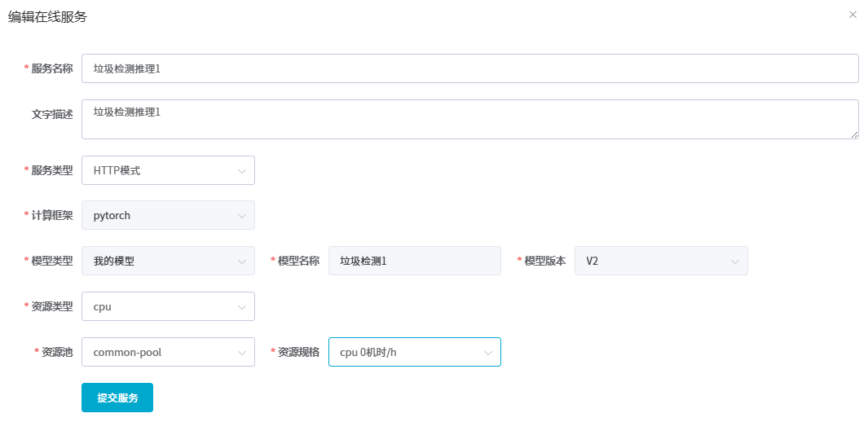
Task: Click the 资源池 label text
Action: [56, 353]
